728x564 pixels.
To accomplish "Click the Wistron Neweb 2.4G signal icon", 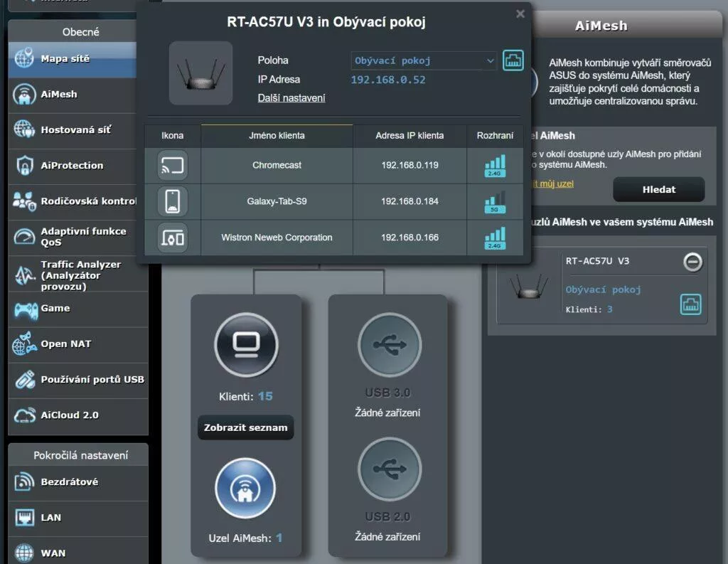I will [x=495, y=238].
